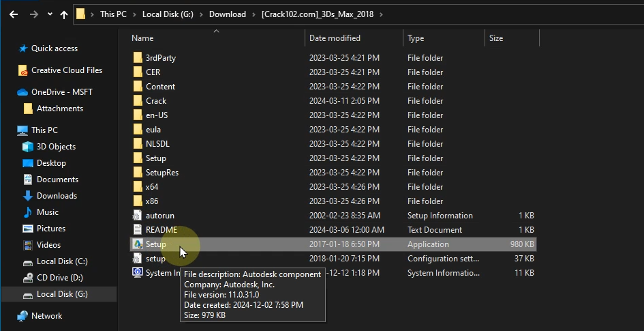Image resolution: width=644 pixels, height=331 pixels.
Task: Click the 3D Objects sidebar icon
Action: (x=28, y=147)
